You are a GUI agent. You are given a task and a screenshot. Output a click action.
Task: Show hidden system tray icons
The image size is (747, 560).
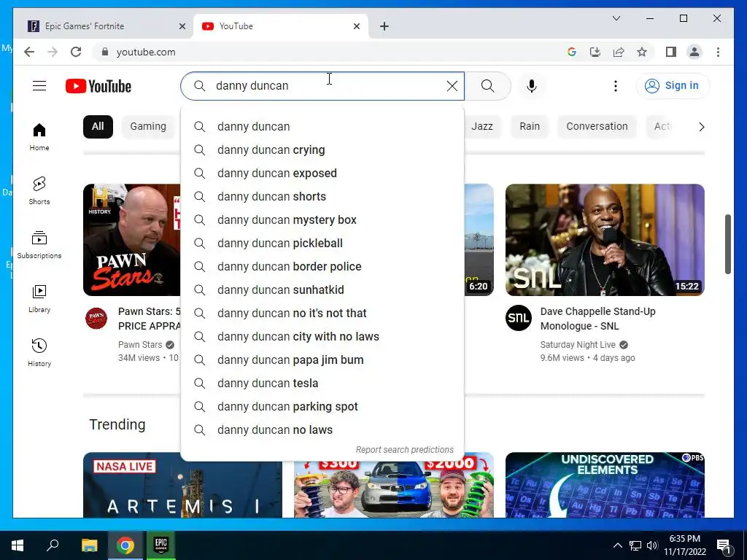point(617,545)
